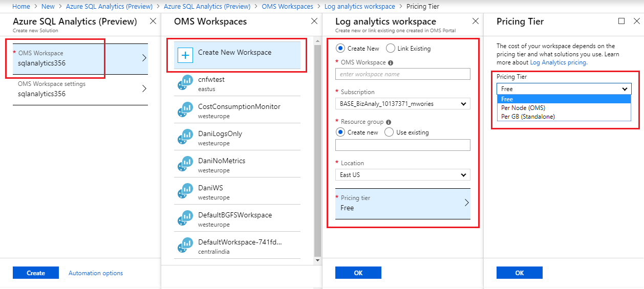
Task: Expand the OMS Workspace sqlanalytics356 row
Action: point(80,58)
